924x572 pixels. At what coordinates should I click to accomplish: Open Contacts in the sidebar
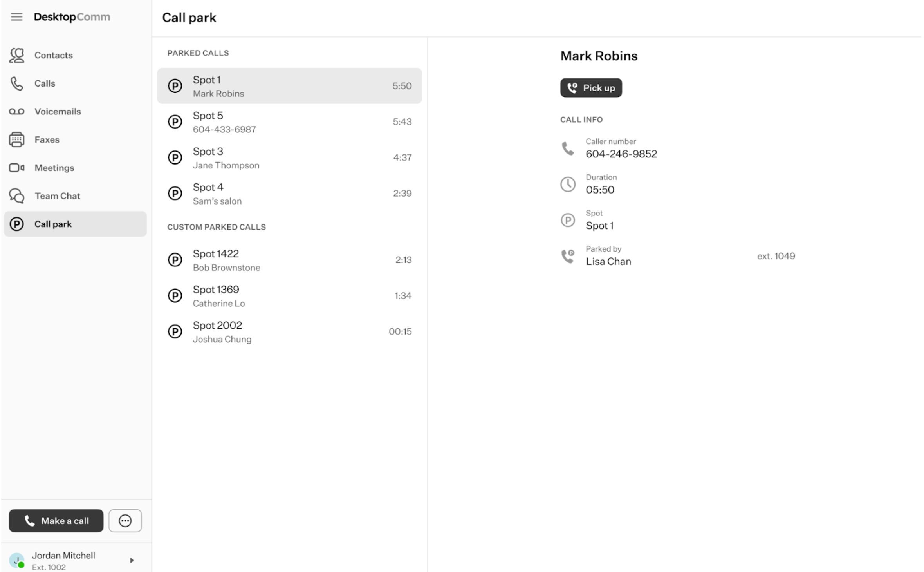(75, 55)
